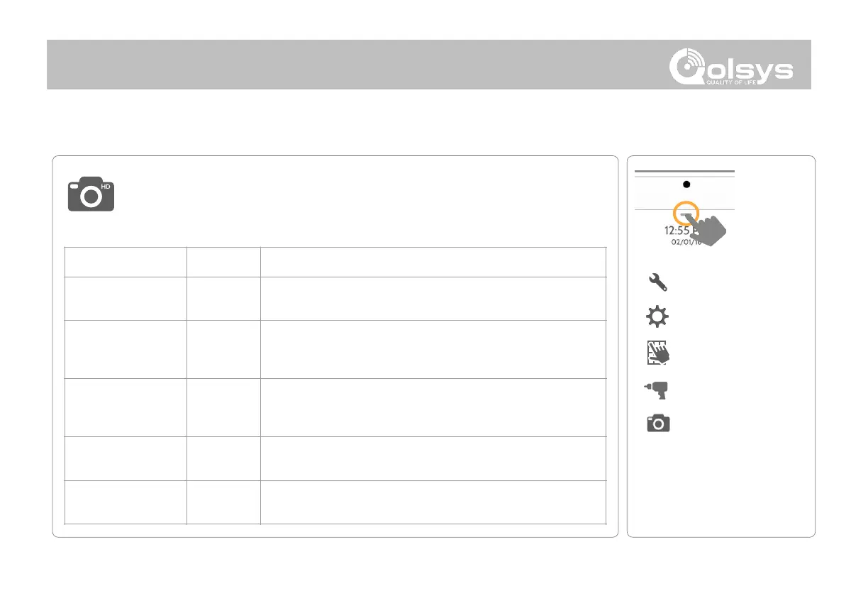Click the narrow middle cell of the header row
The height and width of the screenshot is (613, 868).
pos(223,261)
